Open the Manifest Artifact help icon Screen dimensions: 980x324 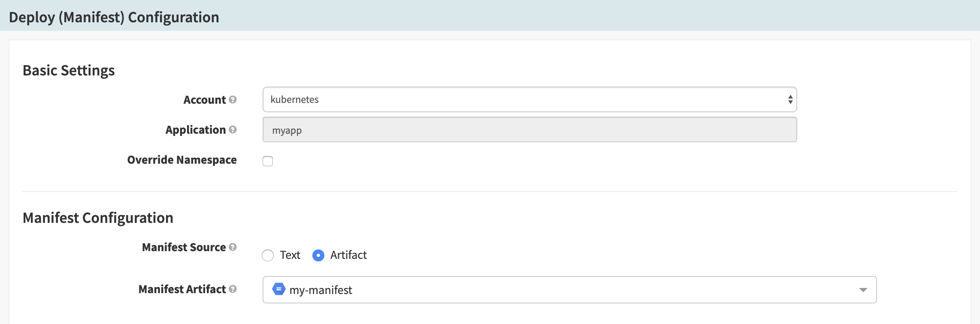point(232,290)
